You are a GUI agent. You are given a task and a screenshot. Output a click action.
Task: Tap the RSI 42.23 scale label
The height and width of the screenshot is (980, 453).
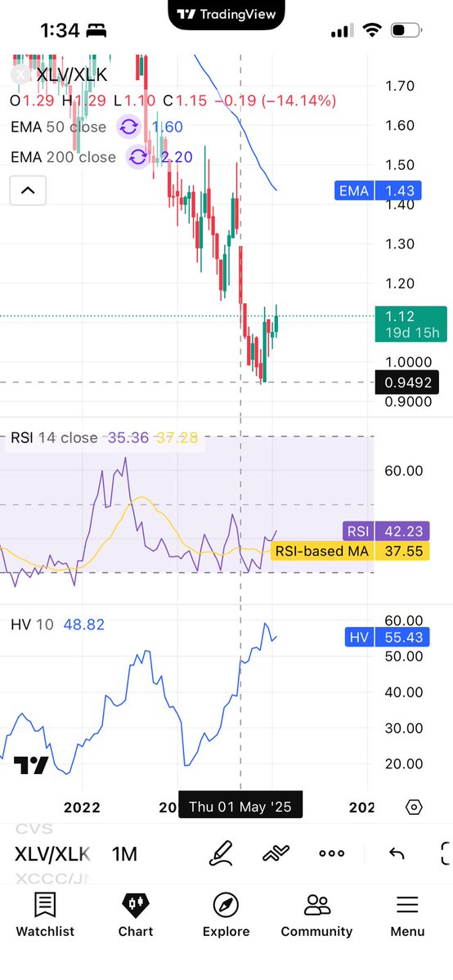coord(386,531)
